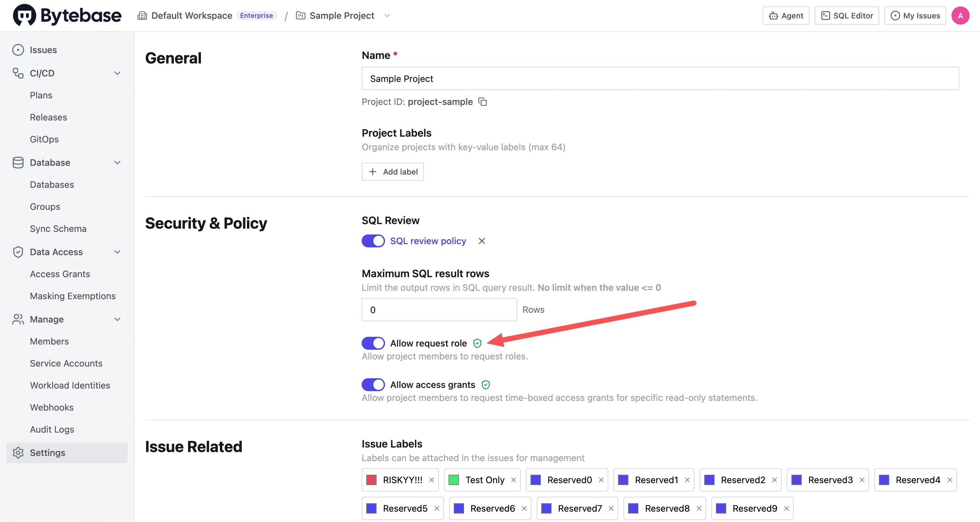Click the Sample Project folder icon in breadcrumb
980x522 pixels.
point(300,16)
